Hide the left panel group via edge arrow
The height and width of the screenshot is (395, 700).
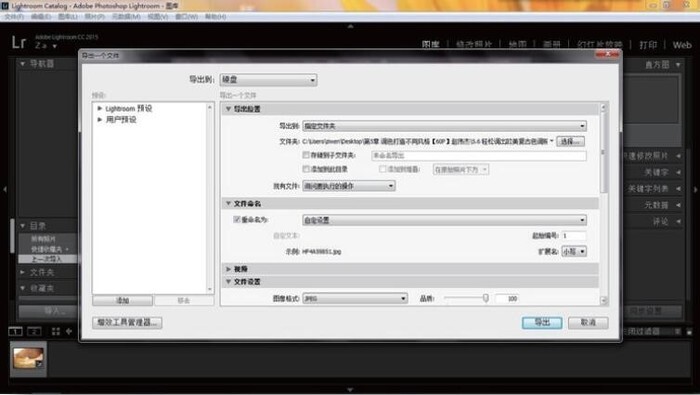coord(4,189)
